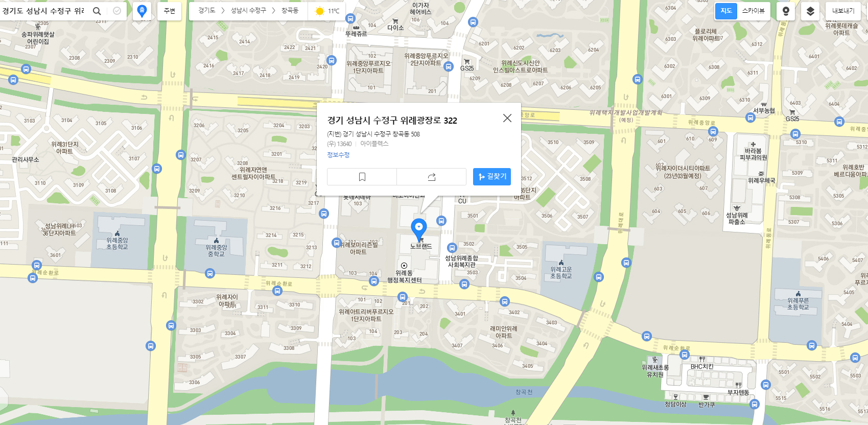
Task: Click bus stop icon beside 뚜레쥬르
Action: pos(350,18)
